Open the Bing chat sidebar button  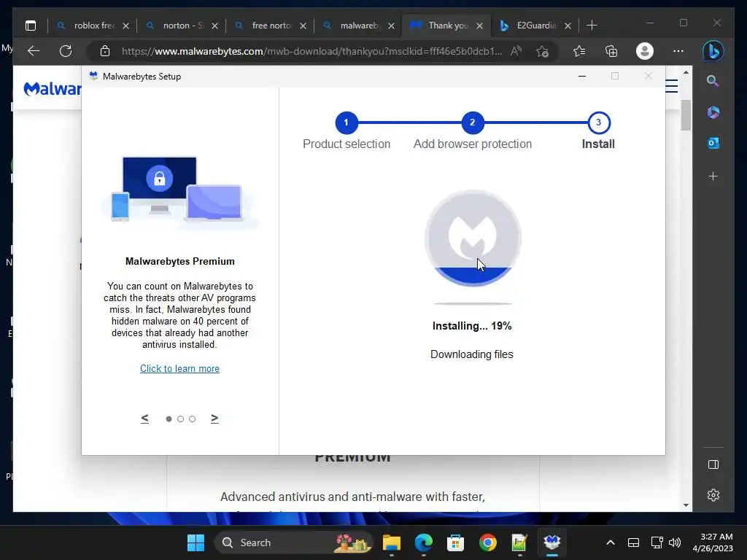(713, 51)
